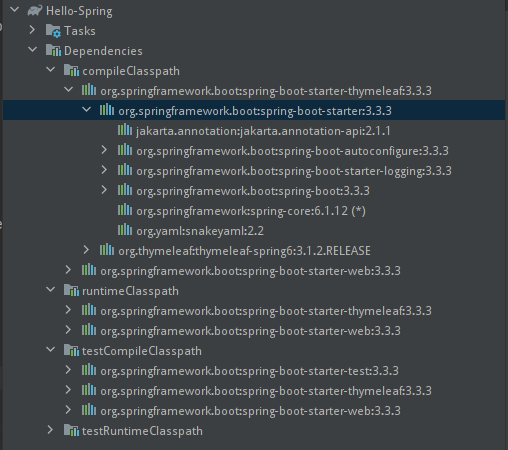508x450 pixels.
Task: Select the 'runtimeClasspath' label
Action: (130, 291)
